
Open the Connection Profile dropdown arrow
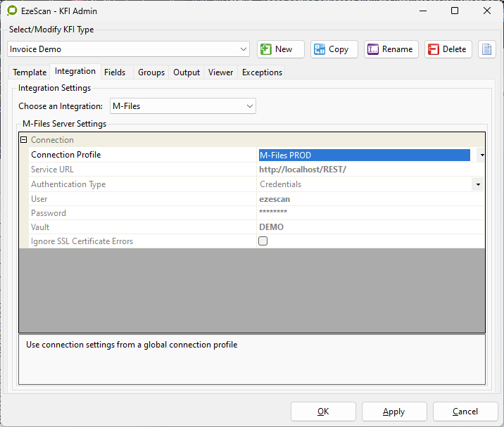click(481, 155)
